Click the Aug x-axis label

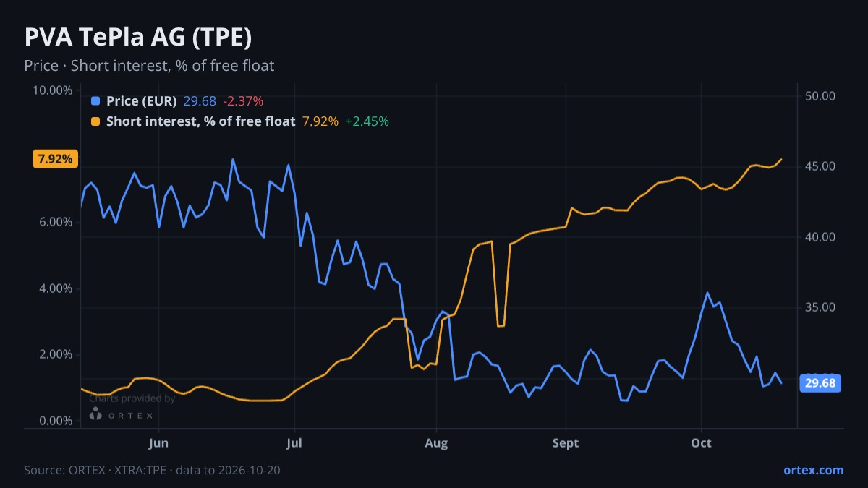(435, 442)
